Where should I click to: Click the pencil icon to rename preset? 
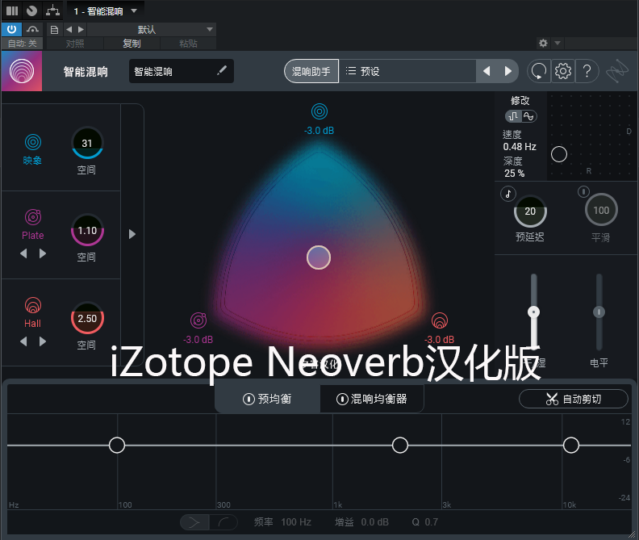[x=222, y=71]
